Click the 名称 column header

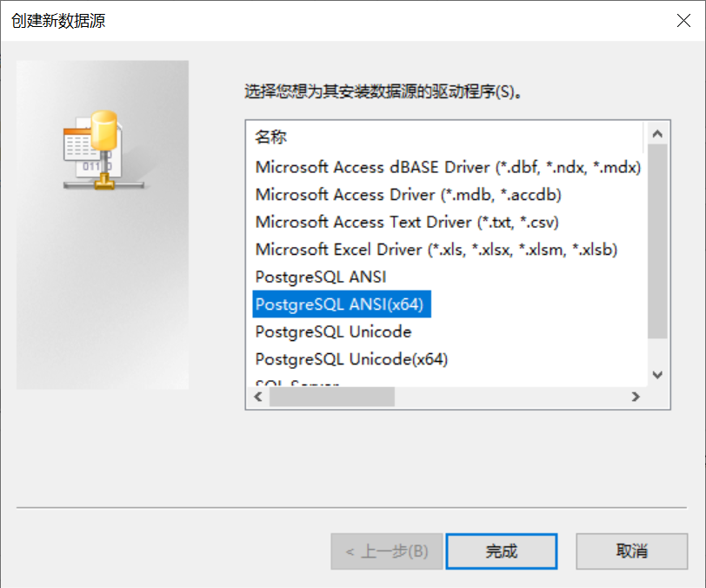pyautogui.click(x=271, y=137)
